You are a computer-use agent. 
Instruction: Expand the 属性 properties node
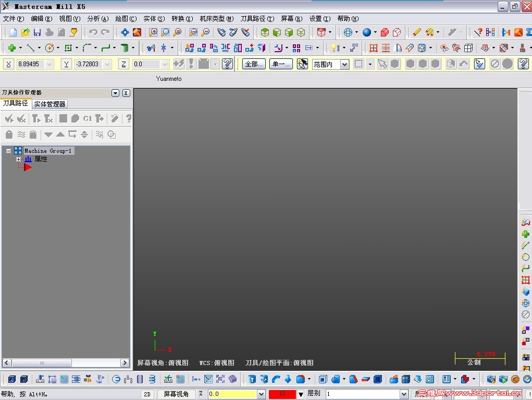click(18, 159)
